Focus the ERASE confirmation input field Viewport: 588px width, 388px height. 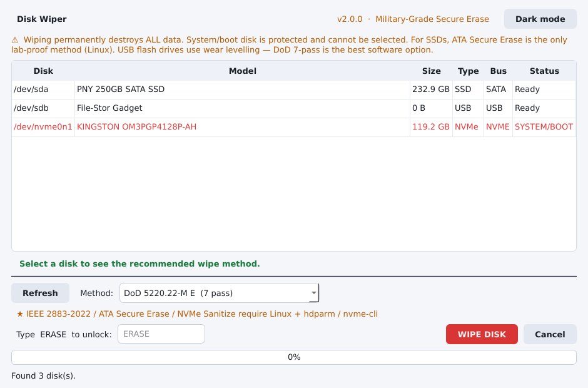[x=161, y=334]
